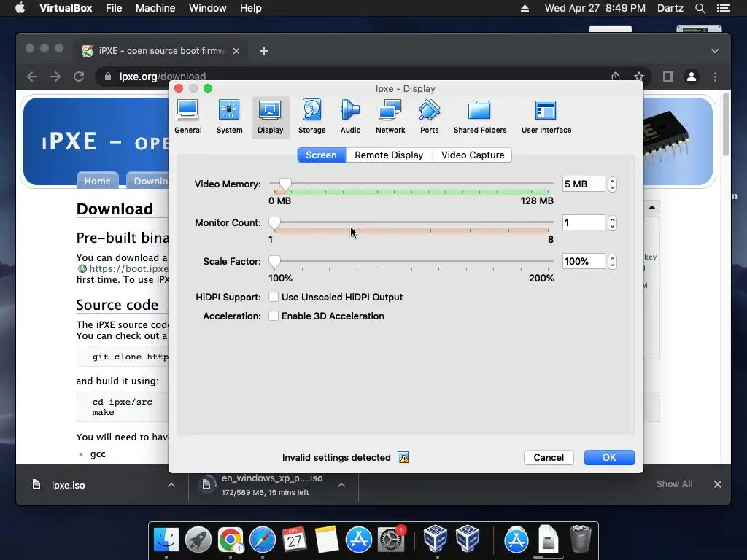Open a new Chrome tab
This screenshot has height=560, width=747.
[264, 51]
